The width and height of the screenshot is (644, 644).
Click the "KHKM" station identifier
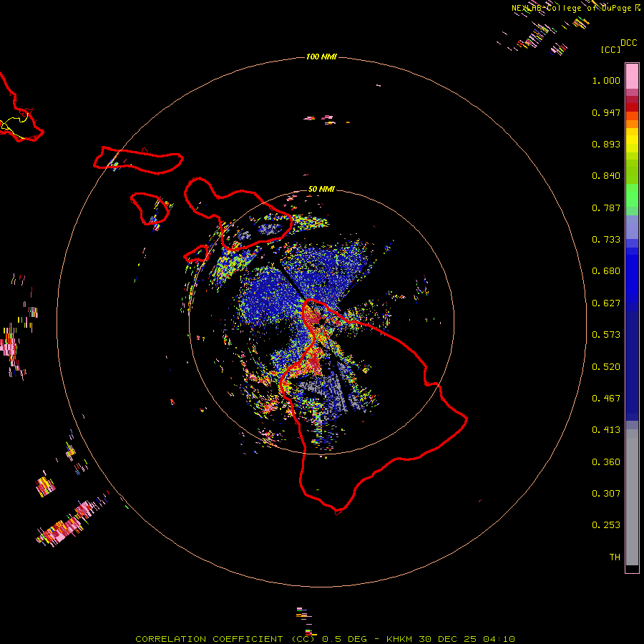[x=399, y=639]
